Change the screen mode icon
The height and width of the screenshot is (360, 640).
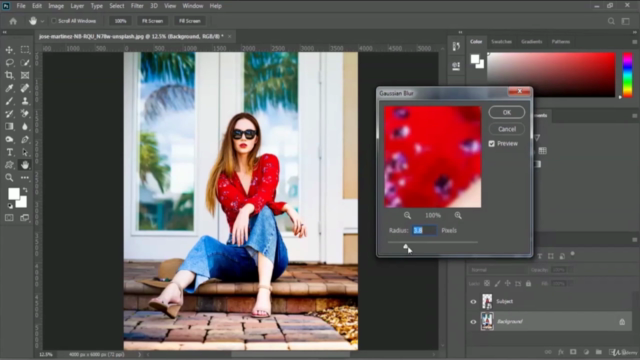point(25,218)
